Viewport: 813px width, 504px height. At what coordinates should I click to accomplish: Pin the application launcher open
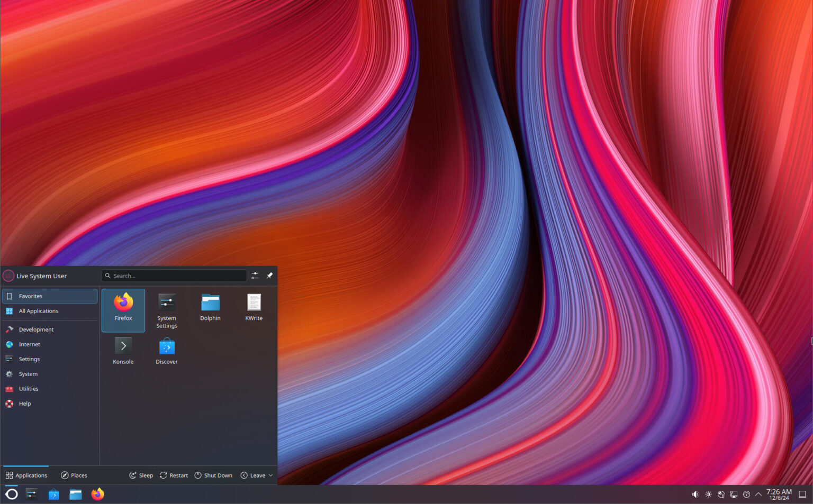[269, 275]
